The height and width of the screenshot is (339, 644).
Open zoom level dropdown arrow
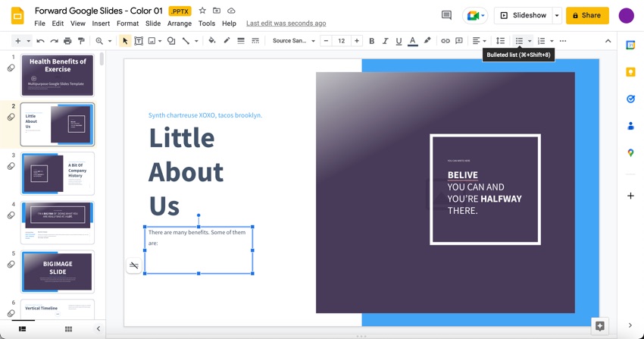[110, 41]
